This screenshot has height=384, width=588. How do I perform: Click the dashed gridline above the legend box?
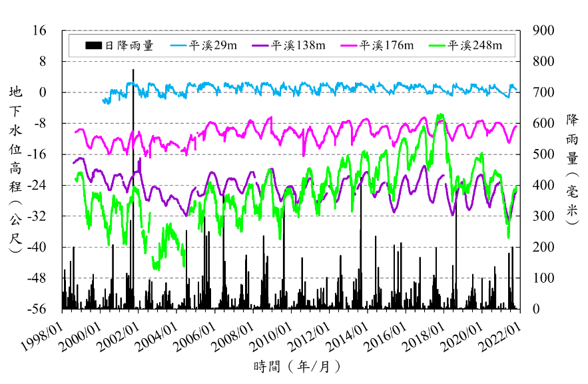click(x=293, y=31)
